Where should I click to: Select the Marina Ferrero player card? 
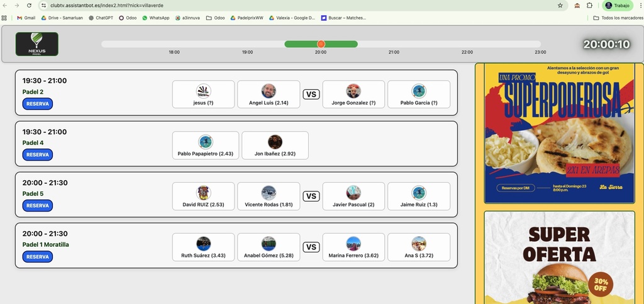pos(353,247)
